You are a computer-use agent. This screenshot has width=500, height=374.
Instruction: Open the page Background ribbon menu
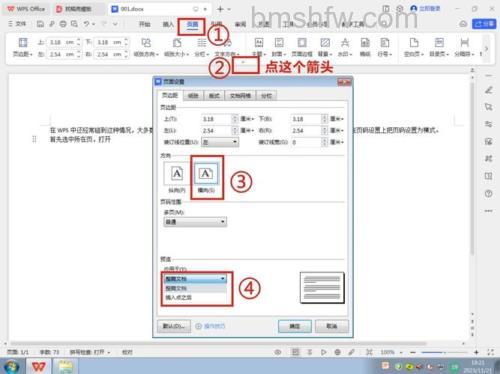[325, 47]
